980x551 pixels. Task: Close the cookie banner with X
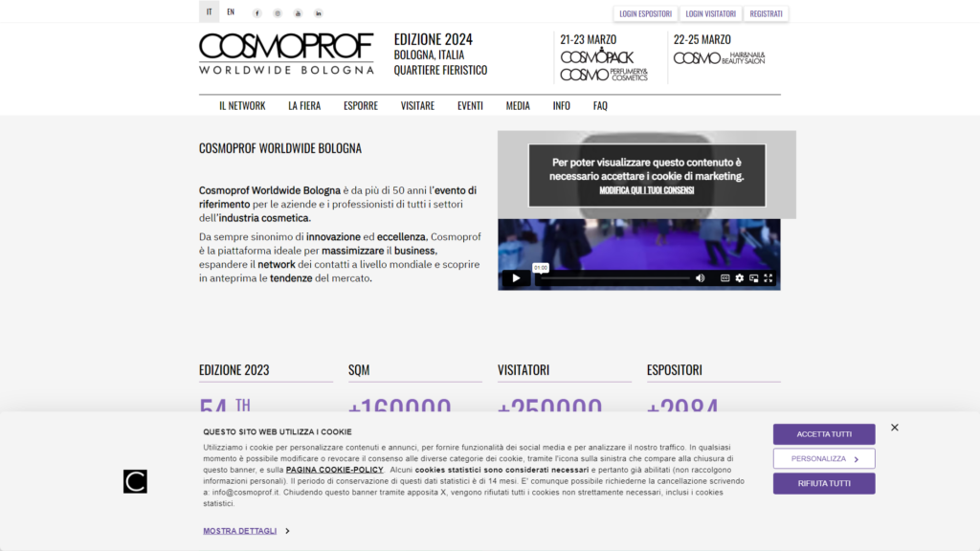tap(895, 428)
